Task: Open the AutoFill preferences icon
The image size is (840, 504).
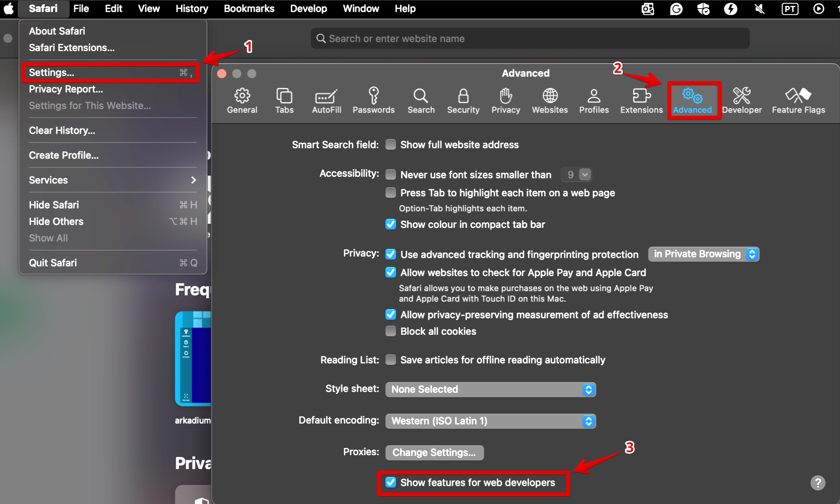Action: [x=326, y=101]
